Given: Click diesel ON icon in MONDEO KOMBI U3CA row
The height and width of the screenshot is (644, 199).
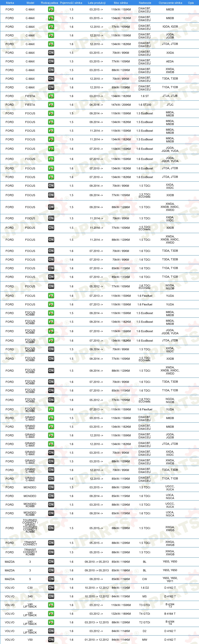Looking at the screenshot, I should point(51,513).
